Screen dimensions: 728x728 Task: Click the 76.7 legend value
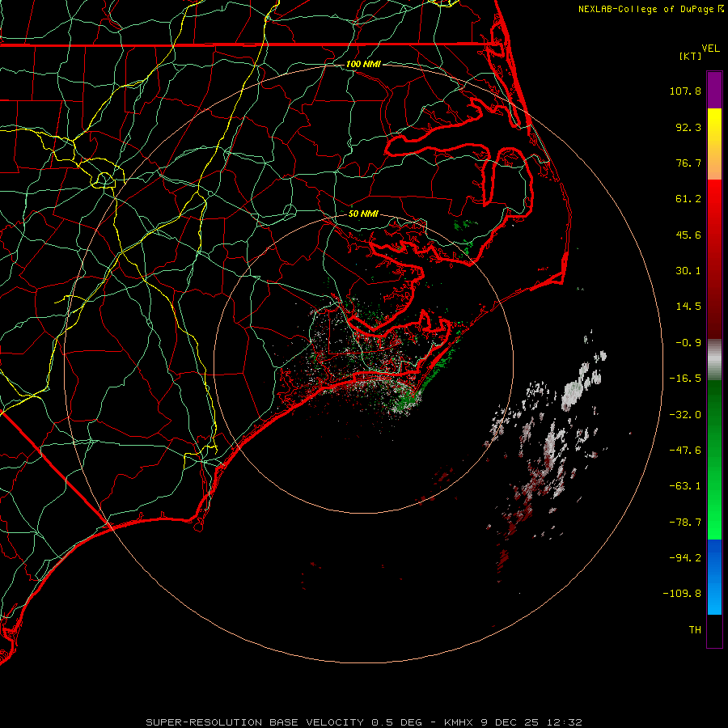pyautogui.click(x=688, y=163)
